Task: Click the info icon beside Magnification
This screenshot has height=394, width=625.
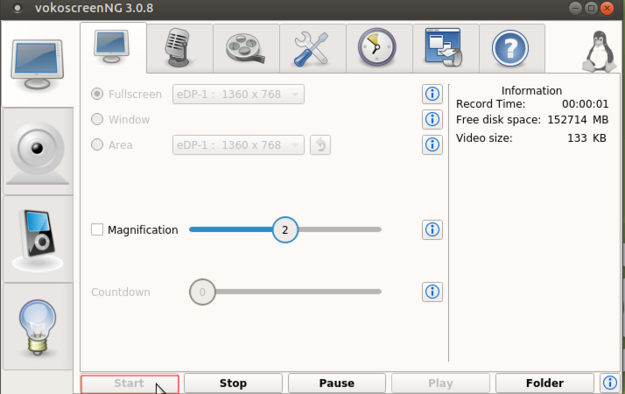Action: click(x=432, y=230)
